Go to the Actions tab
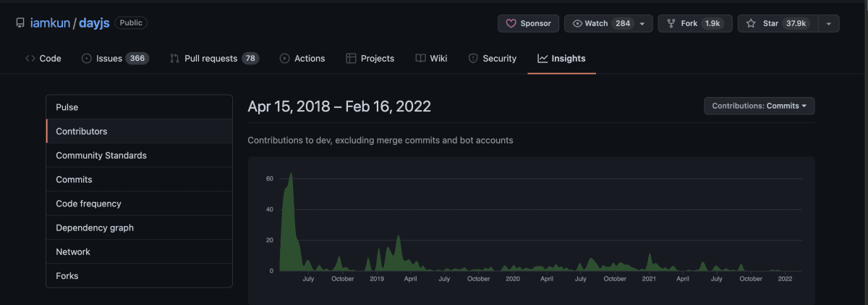This screenshot has height=305, width=868. click(x=302, y=59)
